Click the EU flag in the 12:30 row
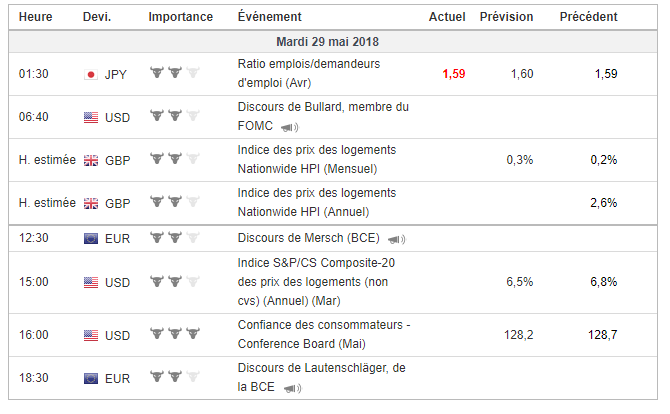The image size is (670, 414). [91, 238]
